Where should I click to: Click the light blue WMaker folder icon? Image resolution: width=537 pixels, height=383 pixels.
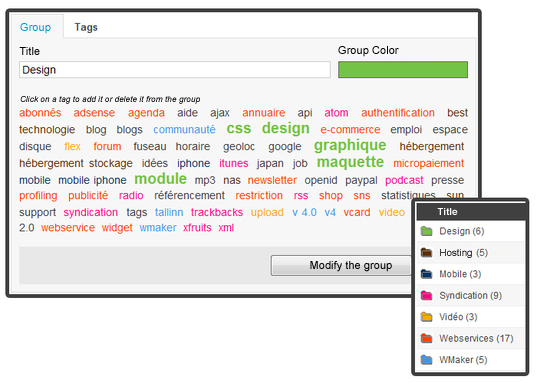(426, 360)
